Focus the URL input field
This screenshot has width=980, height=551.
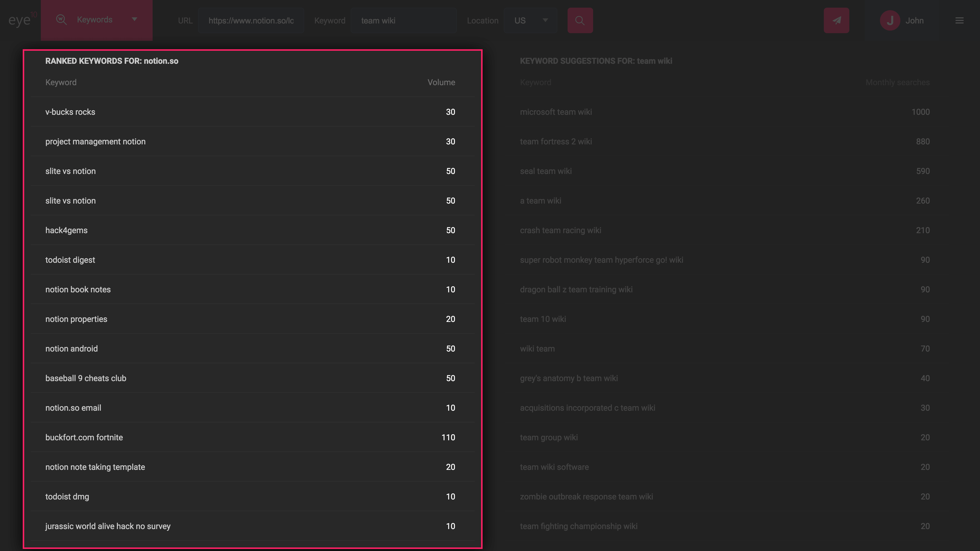coord(251,20)
